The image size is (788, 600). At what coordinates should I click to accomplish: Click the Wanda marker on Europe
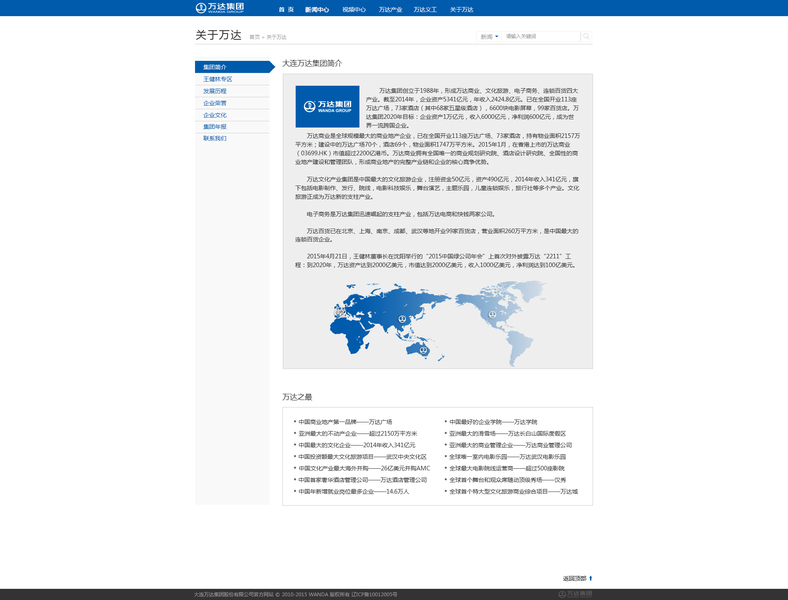click(x=339, y=313)
